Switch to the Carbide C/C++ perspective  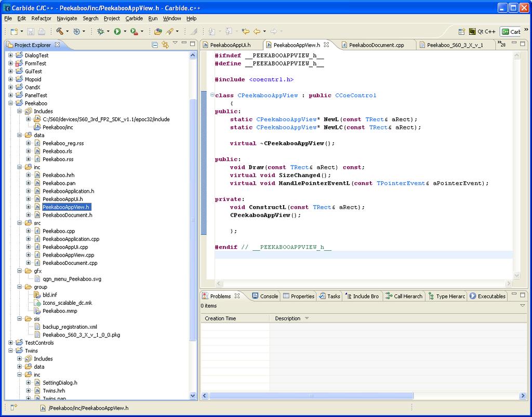[x=511, y=32]
